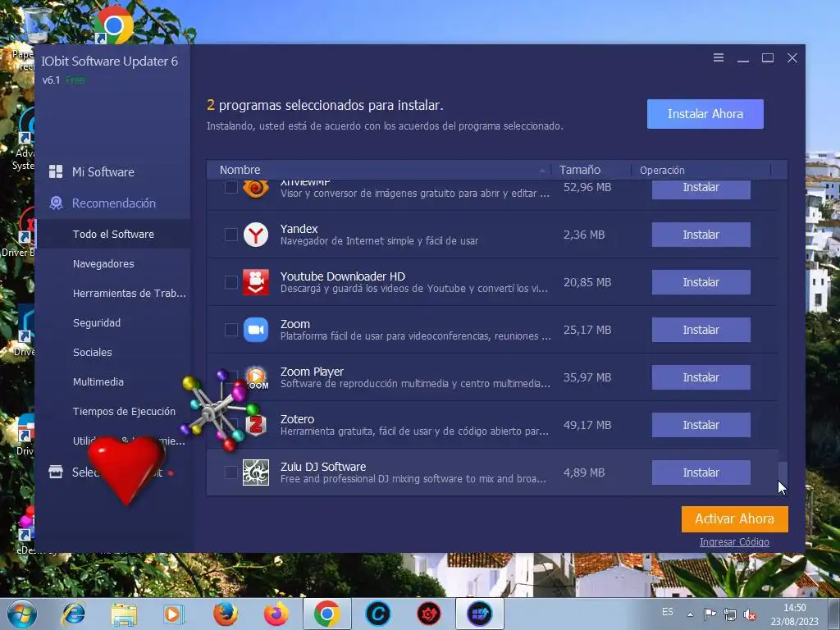Switch to Chrome in the taskbar
The height and width of the screenshot is (630, 840).
(326, 614)
